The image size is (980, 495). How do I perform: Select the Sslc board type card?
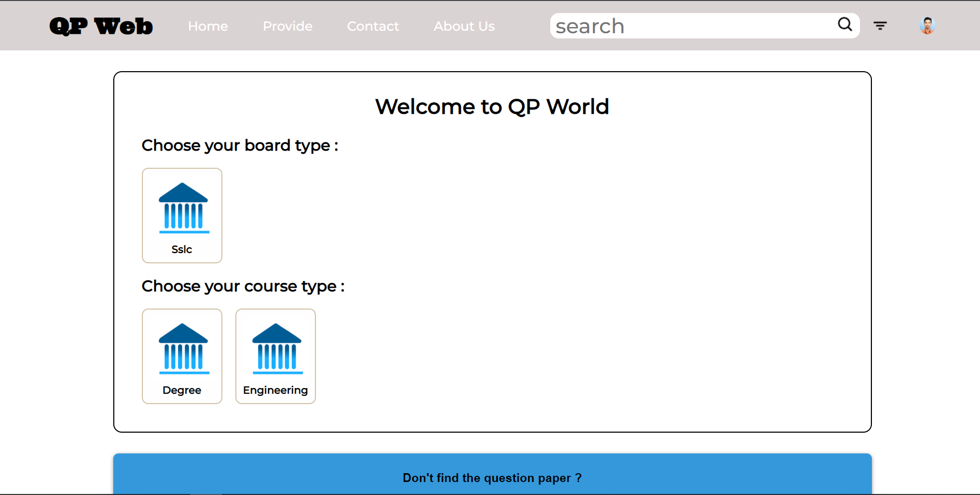point(182,215)
